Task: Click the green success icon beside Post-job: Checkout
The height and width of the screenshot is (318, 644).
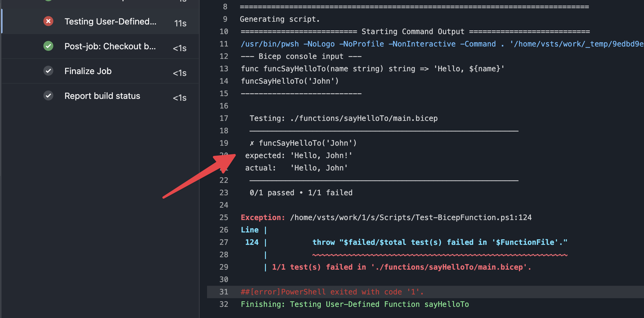Action: 48,46
